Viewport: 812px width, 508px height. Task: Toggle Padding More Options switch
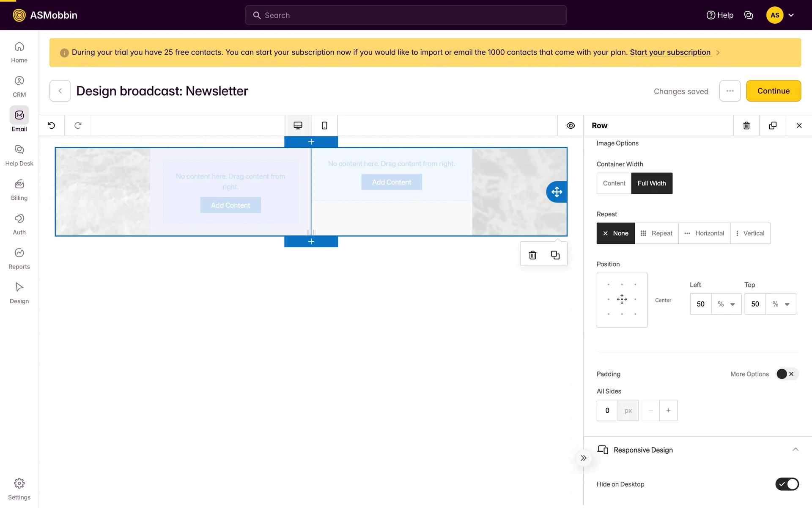[787, 374]
